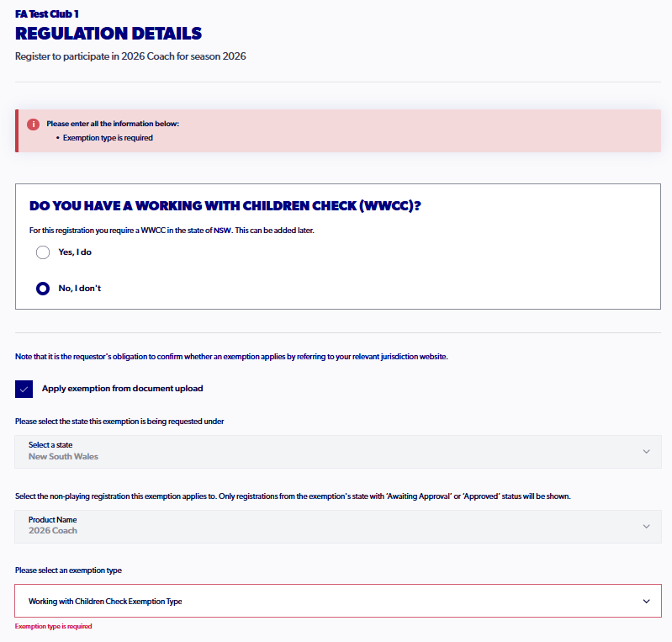Expand Working with Children Check Exemption Type dropdown
Screen dimensions: 672x642
[338, 601]
